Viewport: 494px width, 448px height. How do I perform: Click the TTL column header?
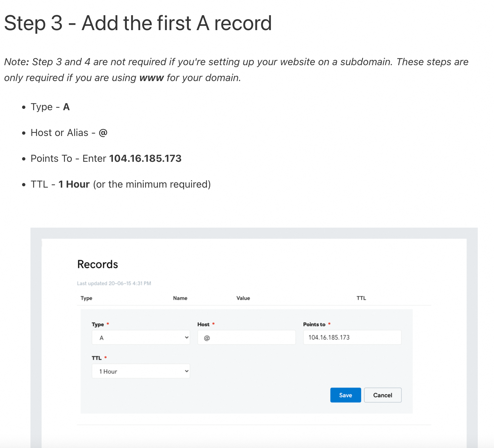tap(361, 298)
